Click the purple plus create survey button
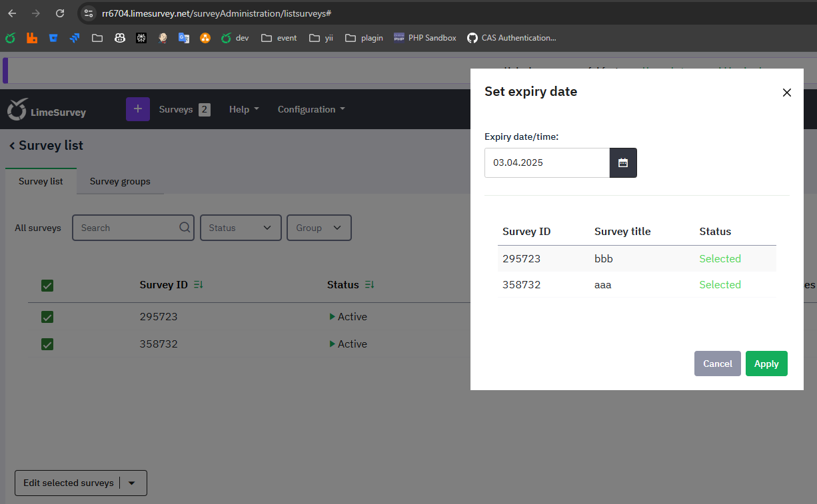The height and width of the screenshot is (504, 817). tap(138, 109)
